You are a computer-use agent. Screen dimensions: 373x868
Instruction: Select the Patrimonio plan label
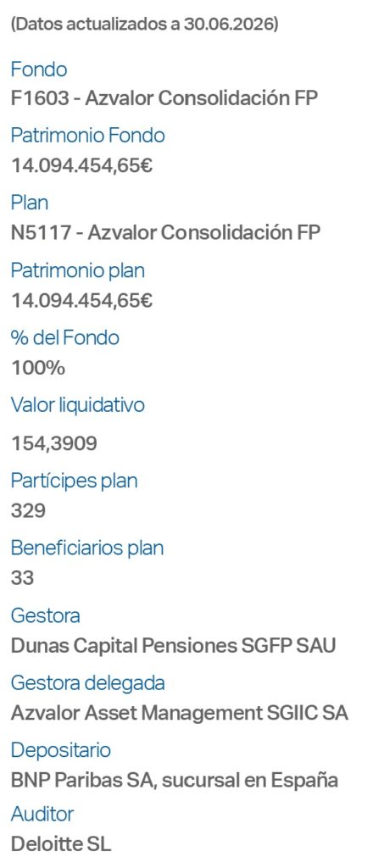(77, 270)
